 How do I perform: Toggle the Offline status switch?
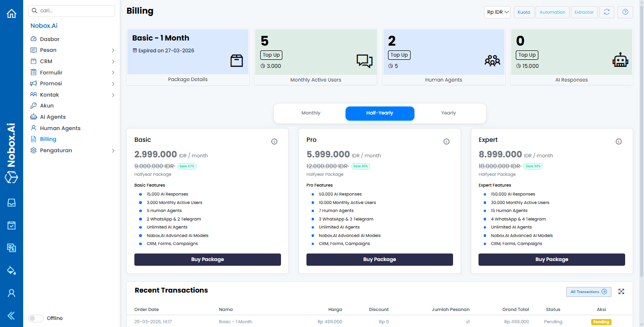36,318
